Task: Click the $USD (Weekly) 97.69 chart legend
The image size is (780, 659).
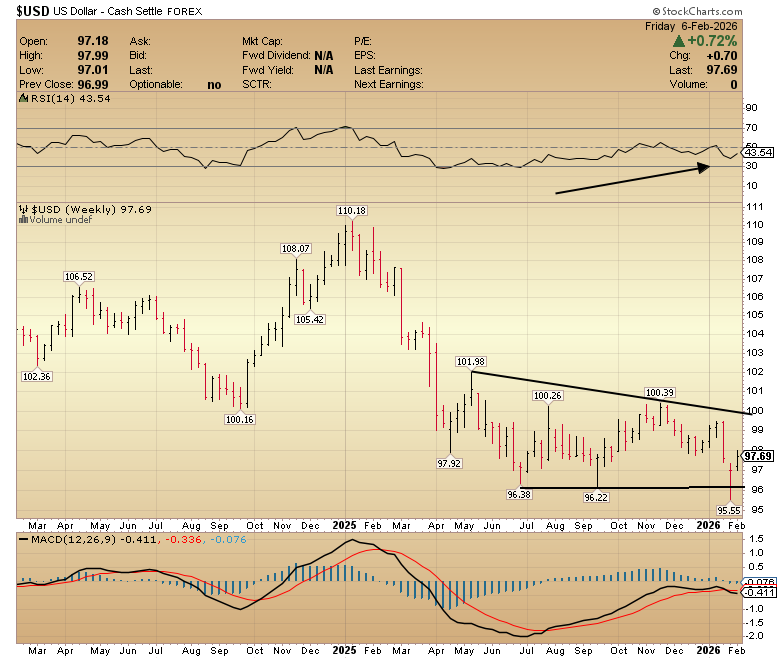Action: (91, 209)
